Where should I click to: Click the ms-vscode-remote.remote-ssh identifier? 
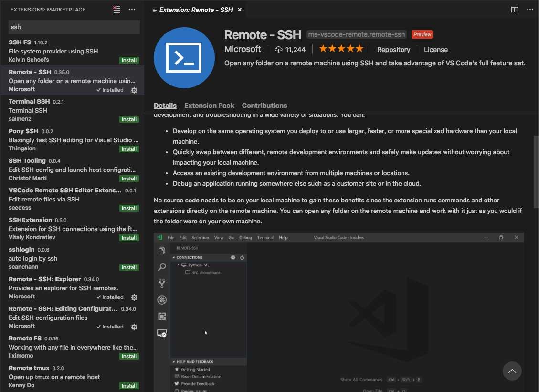[x=356, y=34]
